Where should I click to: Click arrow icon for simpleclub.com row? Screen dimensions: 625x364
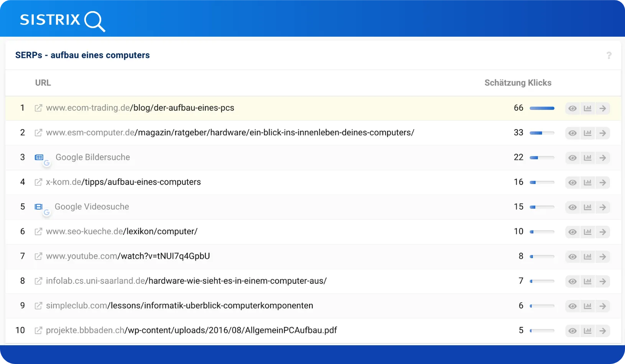[x=603, y=306]
